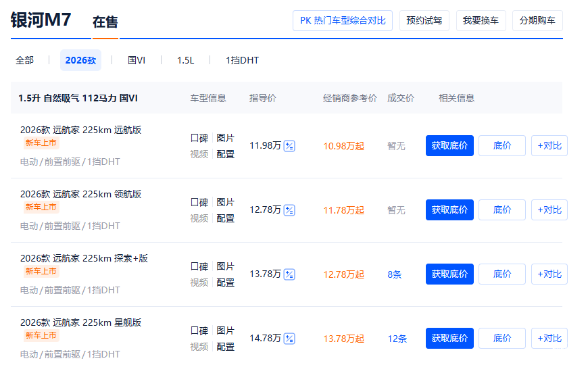Click 1.5升 自然吸气 112马力 国VI header
Screen dimensions: 588x367
click(78, 98)
